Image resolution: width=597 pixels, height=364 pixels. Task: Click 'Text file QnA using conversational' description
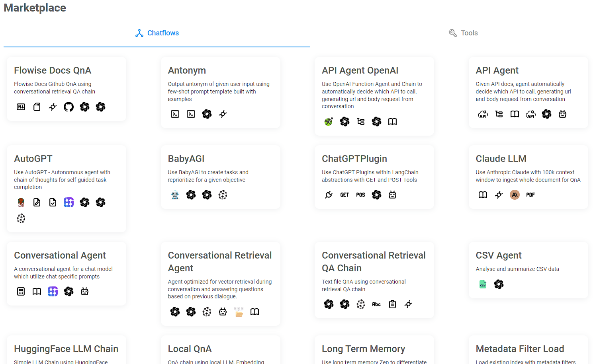click(364, 286)
